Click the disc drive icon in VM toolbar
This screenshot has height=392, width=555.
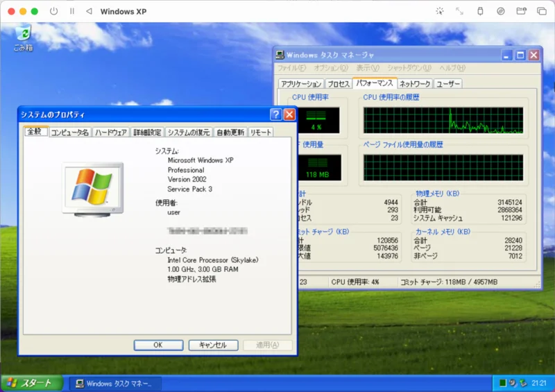click(x=500, y=11)
